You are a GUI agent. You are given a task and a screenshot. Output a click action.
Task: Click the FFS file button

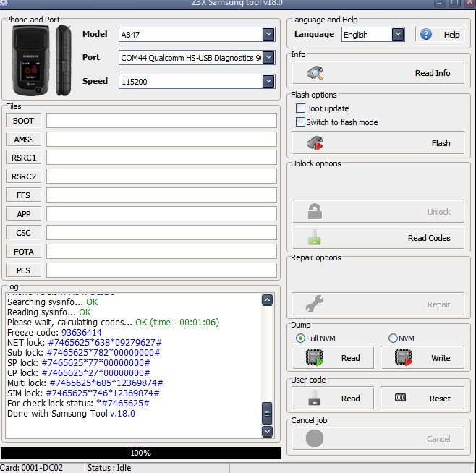(23, 195)
